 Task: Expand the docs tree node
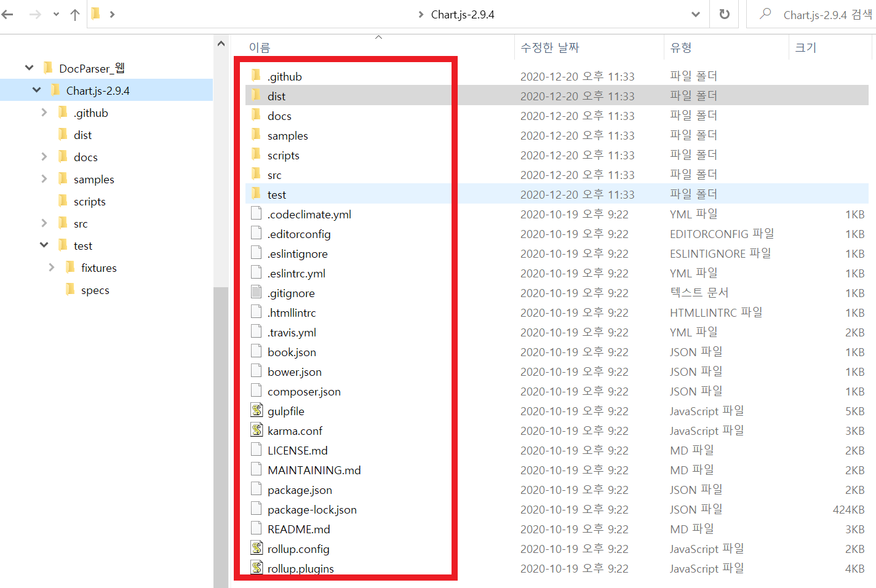point(44,157)
